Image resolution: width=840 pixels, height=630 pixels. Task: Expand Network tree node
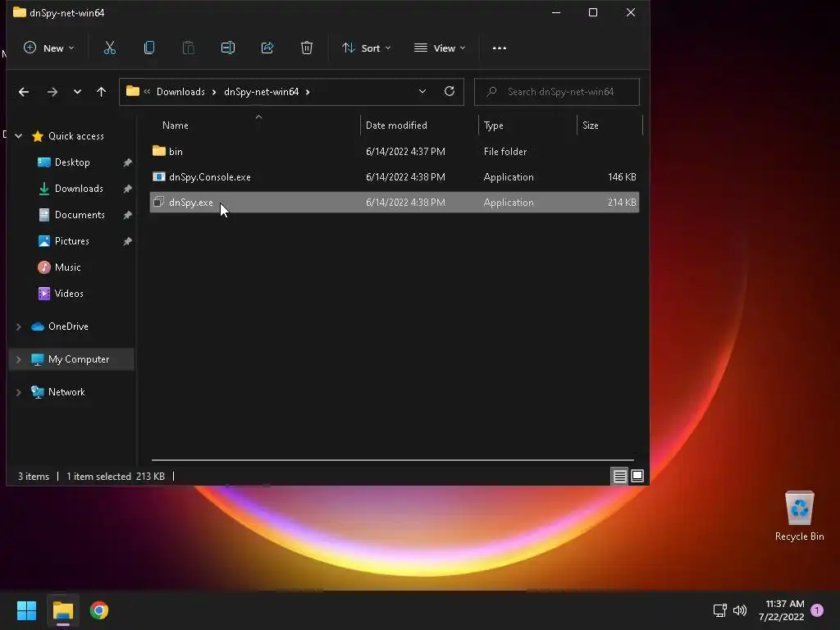[x=19, y=392]
